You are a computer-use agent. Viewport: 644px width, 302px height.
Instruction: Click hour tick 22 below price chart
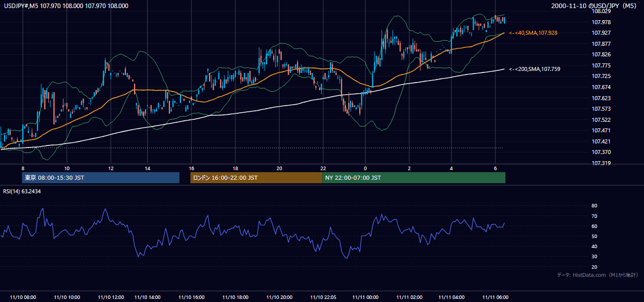323,168
